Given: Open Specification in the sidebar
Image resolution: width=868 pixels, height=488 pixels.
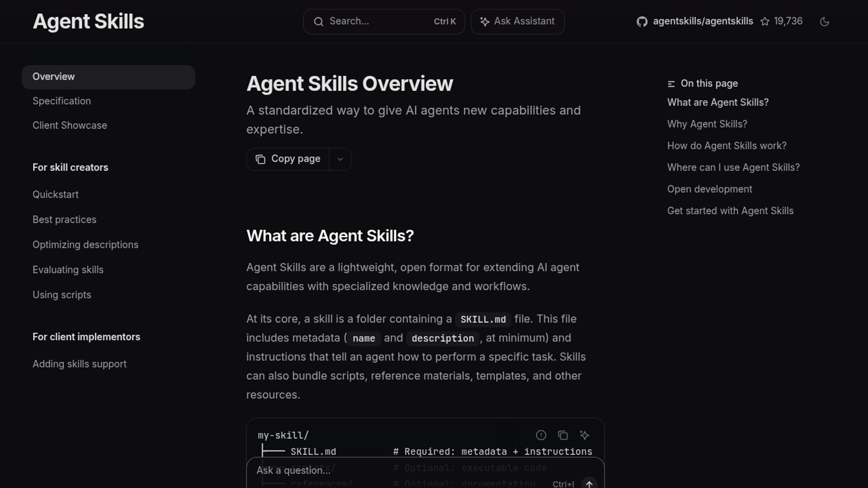Looking at the screenshot, I should pyautogui.click(x=61, y=101).
